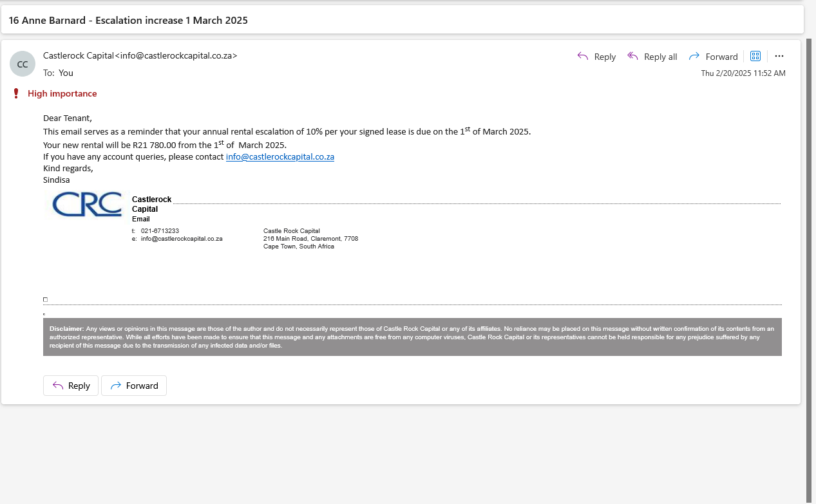The image size is (816, 504).
Task: Click the date Thu 2/20/2025 11:52 AM
Action: (x=743, y=73)
